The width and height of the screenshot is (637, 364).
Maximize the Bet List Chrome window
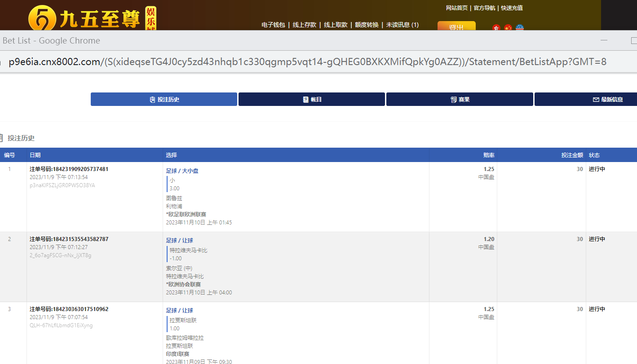633,40
